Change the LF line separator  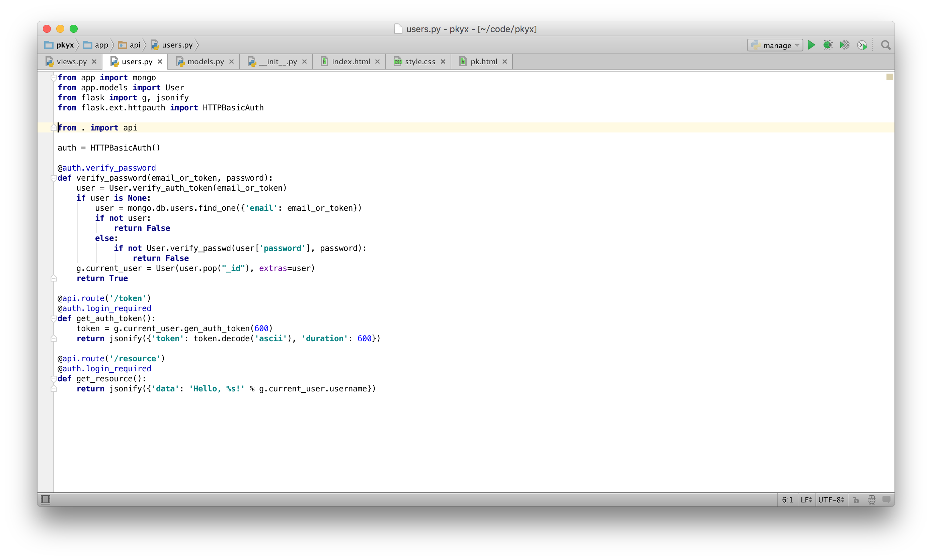tap(806, 500)
